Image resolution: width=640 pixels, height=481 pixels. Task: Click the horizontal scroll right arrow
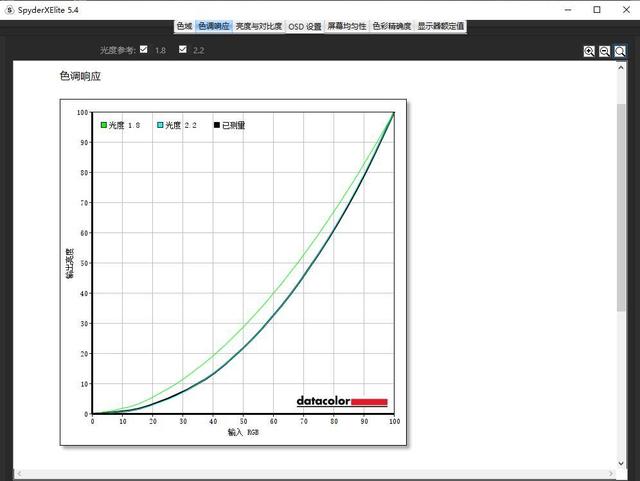[611, 474]
